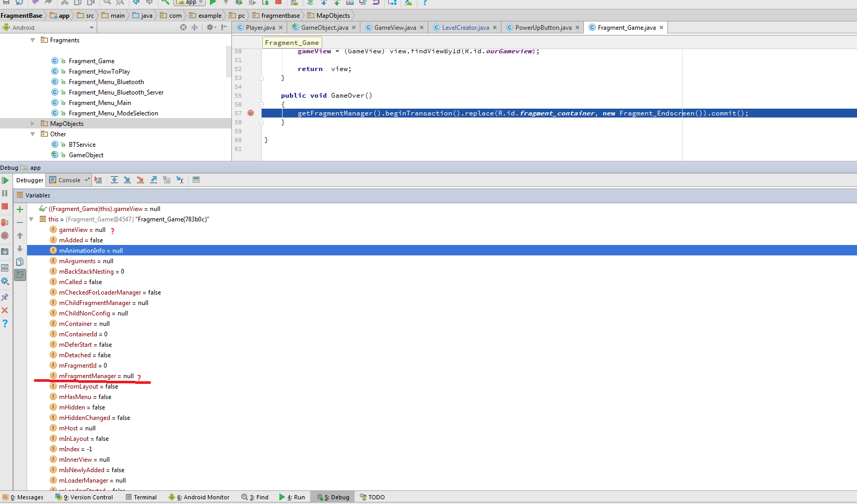
Task: Click the Step Out debugger icon
Action: 154,180
